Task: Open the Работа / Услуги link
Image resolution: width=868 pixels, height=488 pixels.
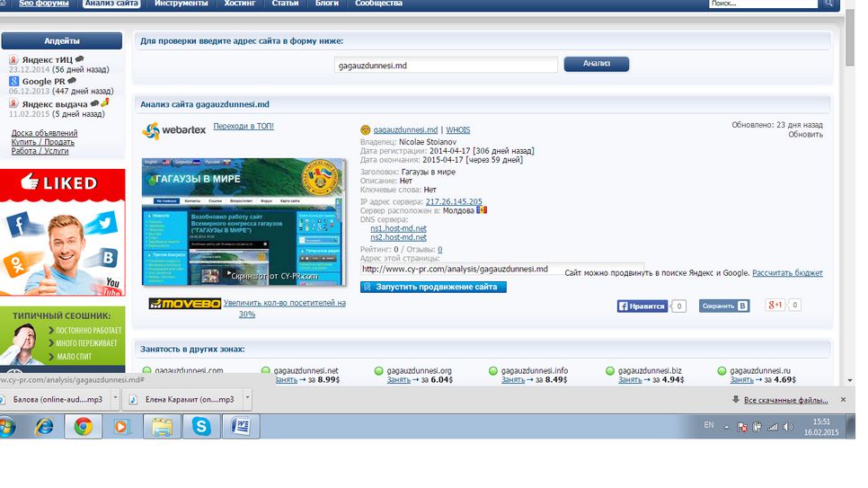Action: (x=40, y=151)
